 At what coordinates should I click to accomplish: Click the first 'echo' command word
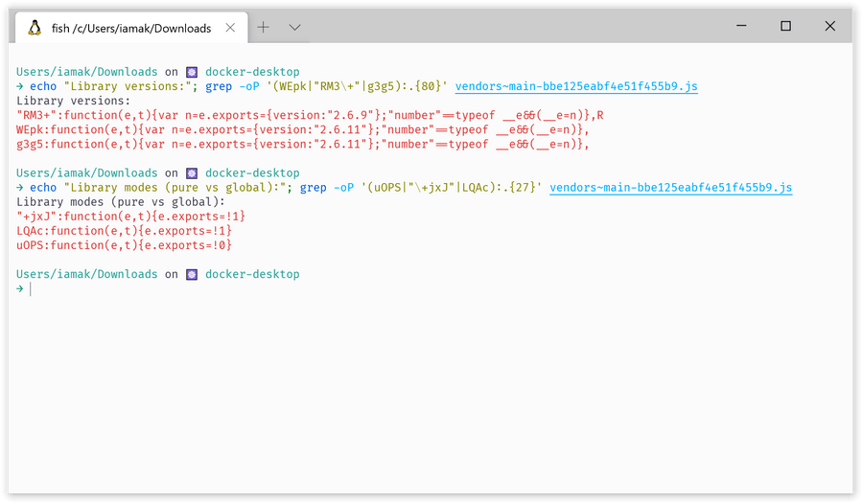43,86
